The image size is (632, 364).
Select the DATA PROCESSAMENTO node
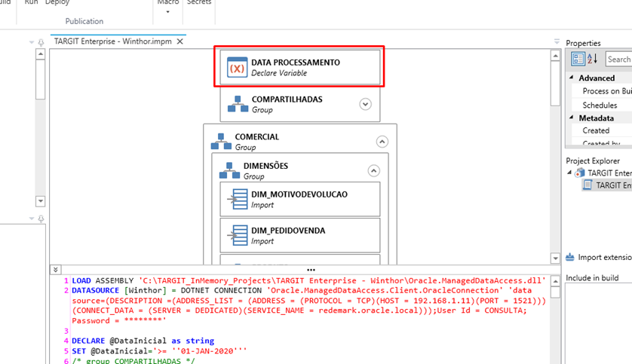coord(300,67)
